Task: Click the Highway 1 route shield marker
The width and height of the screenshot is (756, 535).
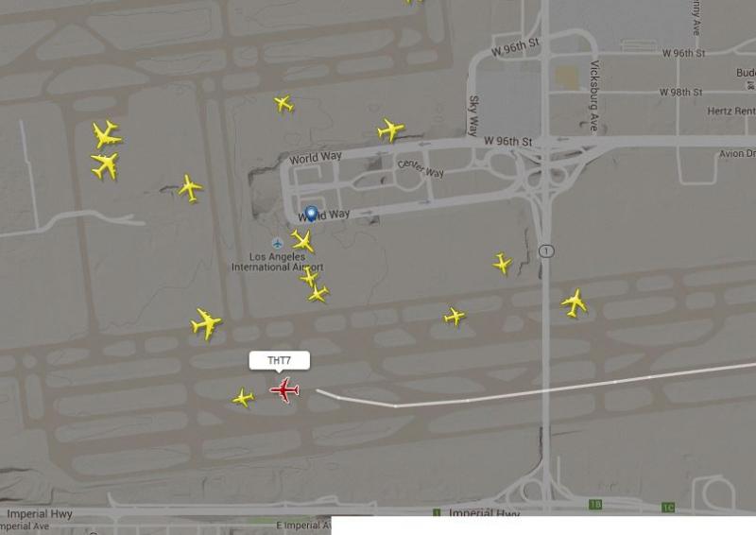Action: 546,250
